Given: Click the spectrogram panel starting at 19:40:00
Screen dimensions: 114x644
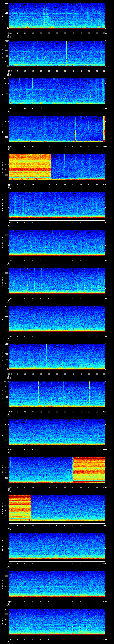Looking at the screenshot, I should (x=57, y=432).
